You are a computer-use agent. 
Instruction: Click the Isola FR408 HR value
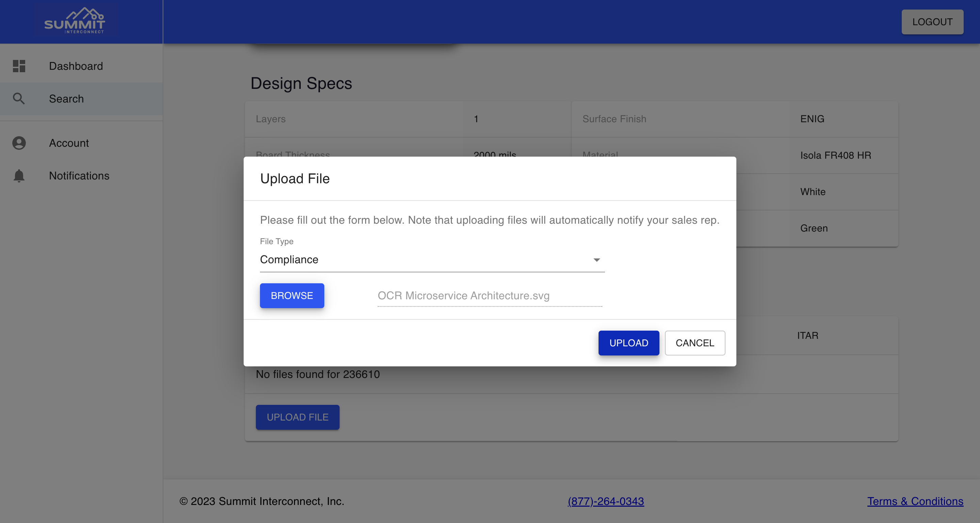click(835, 155)
